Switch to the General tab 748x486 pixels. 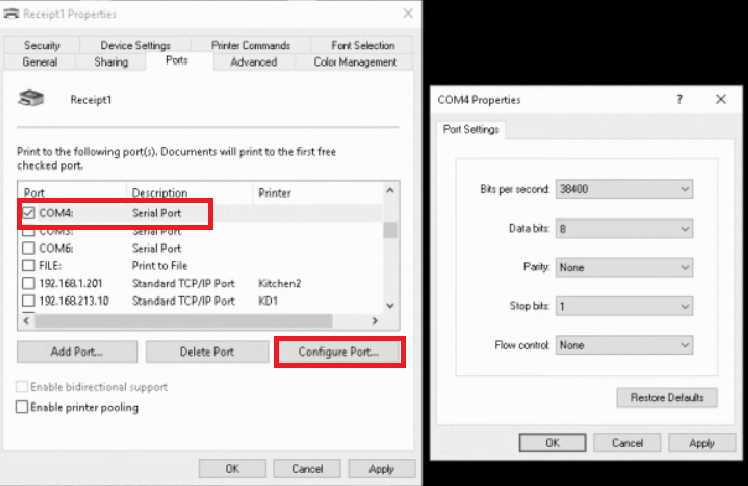coord(40,62)
